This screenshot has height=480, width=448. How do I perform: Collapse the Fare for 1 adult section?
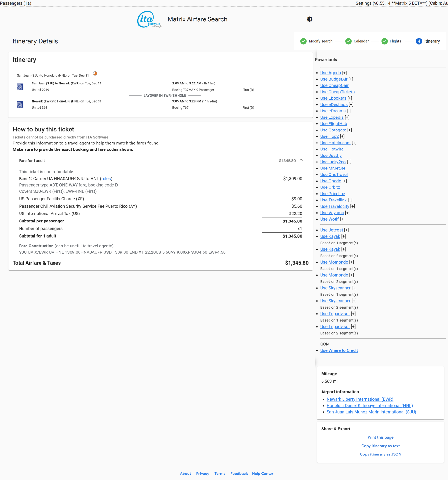point(301,160)
